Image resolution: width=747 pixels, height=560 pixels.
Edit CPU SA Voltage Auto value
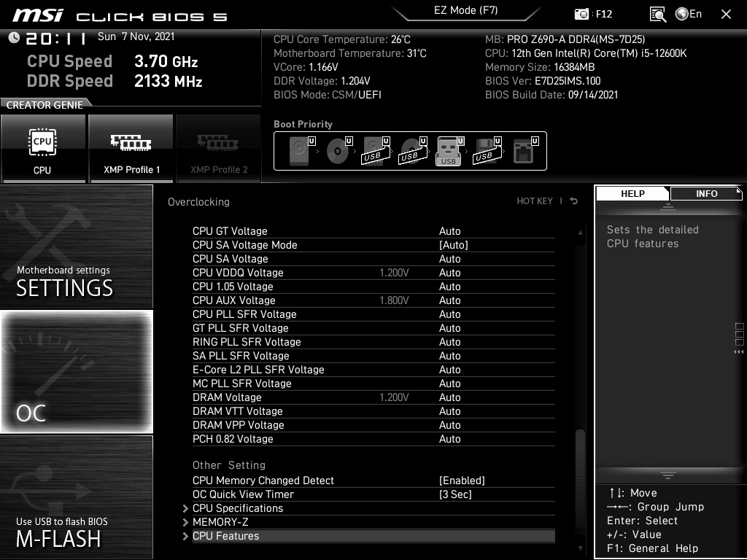(449, 259)
